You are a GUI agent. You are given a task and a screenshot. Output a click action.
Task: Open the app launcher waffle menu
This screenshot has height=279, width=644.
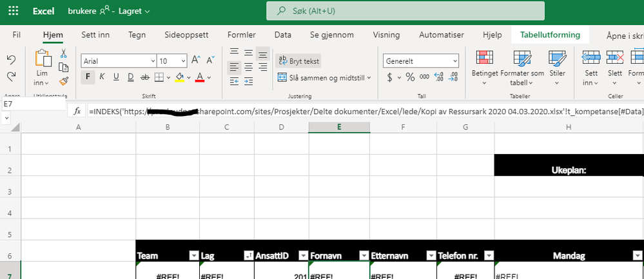pos(13,11)
